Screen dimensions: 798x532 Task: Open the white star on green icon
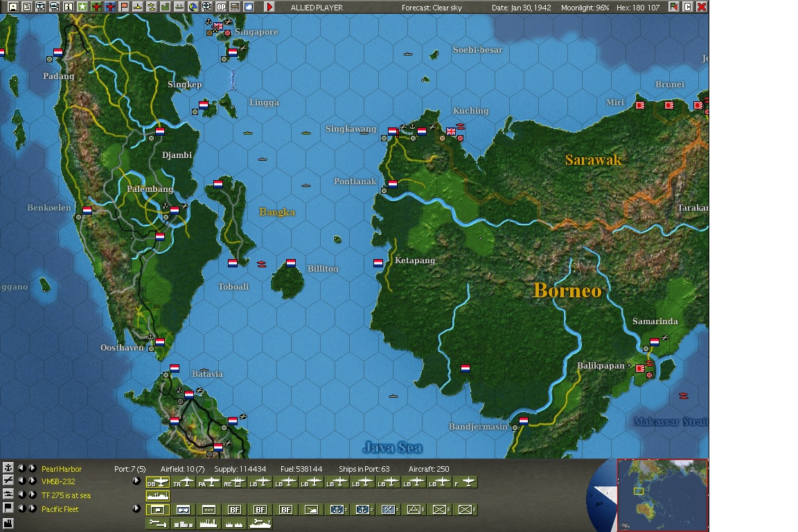pos(82,7)
